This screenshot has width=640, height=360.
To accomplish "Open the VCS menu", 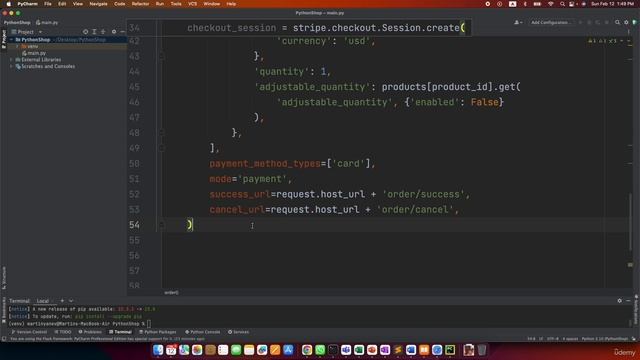I will pyautogui.click(x=192, y=4).
